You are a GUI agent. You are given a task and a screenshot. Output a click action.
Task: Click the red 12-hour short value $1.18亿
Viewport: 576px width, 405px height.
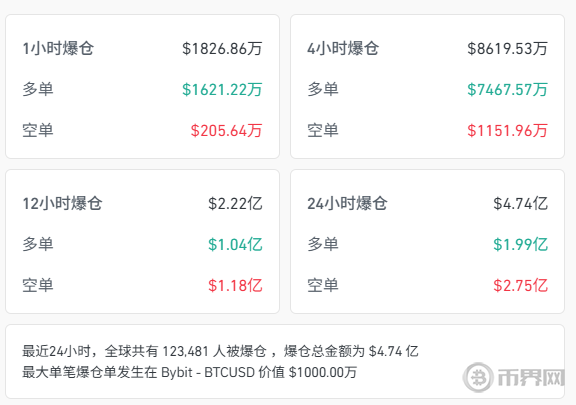[x=235, y=286]
